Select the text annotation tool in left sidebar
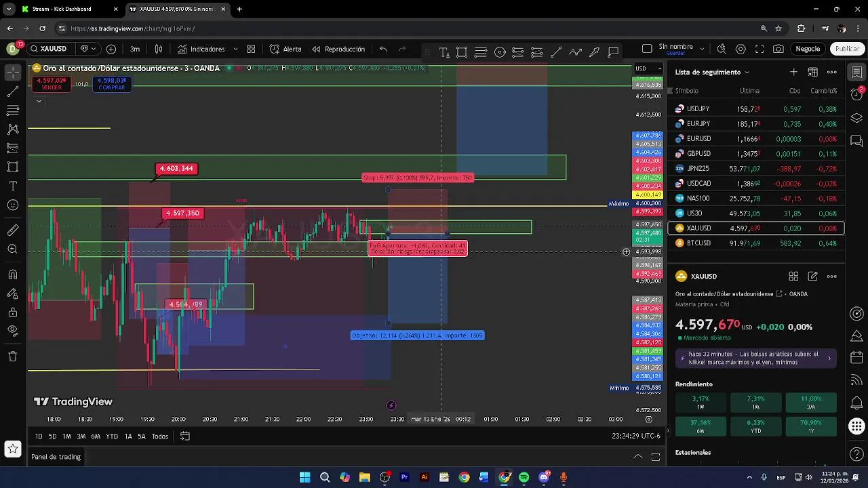The image size is (868, 488). click(x=13, y=186)
